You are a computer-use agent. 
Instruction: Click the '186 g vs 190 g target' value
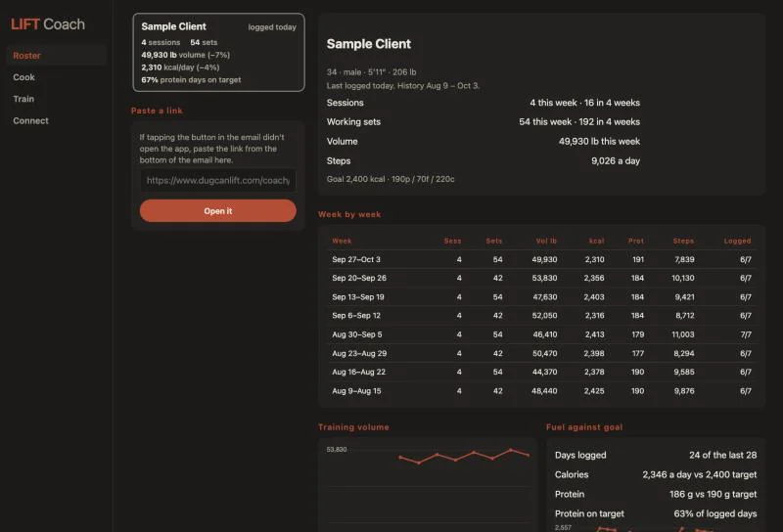(x=713, y=494)
